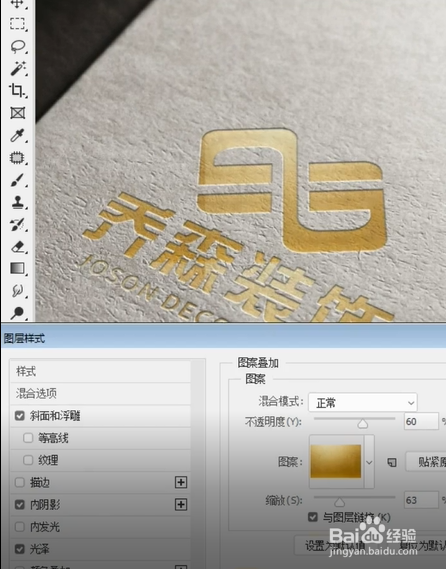Select the Frame tool

(17, 113)
